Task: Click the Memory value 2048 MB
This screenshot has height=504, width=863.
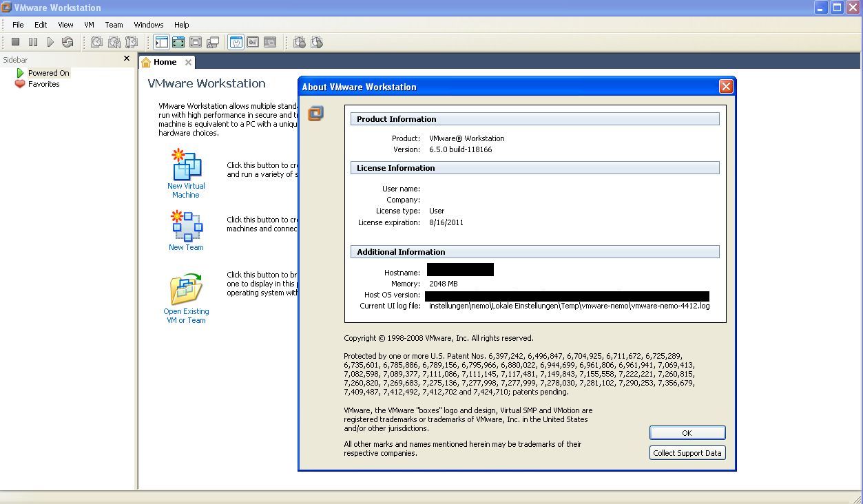Action: [x=444, y=284]
